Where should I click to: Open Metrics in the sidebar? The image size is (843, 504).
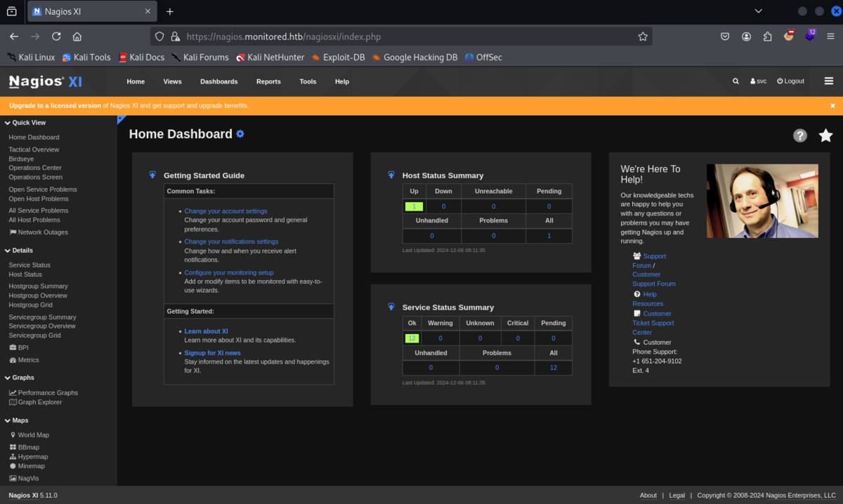(x=24, y=360)
